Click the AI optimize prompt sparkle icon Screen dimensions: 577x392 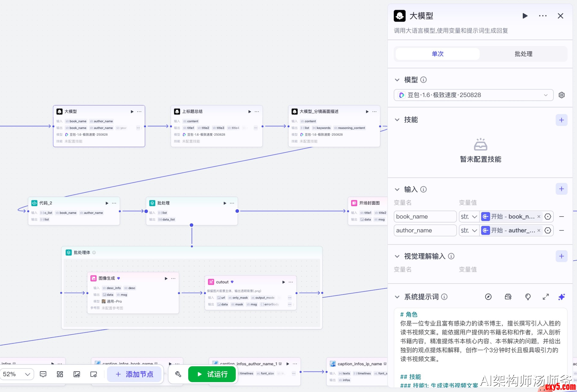click(562, 297)
